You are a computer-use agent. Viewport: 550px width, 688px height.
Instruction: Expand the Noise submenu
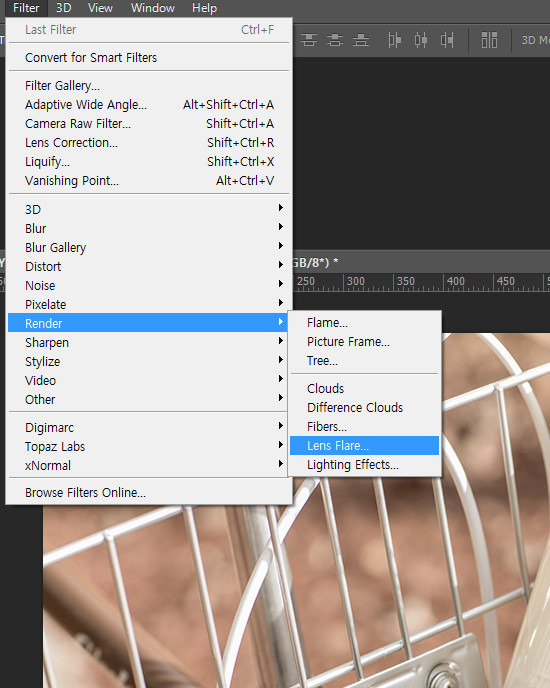(x=150, y=286)
